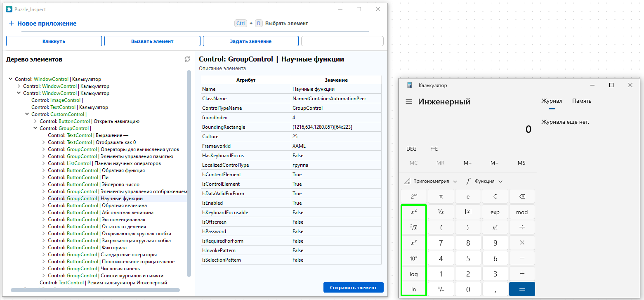644x300 pixels.
Task: Click the Сохранить элемент button
Action: (x=354, y=288)
